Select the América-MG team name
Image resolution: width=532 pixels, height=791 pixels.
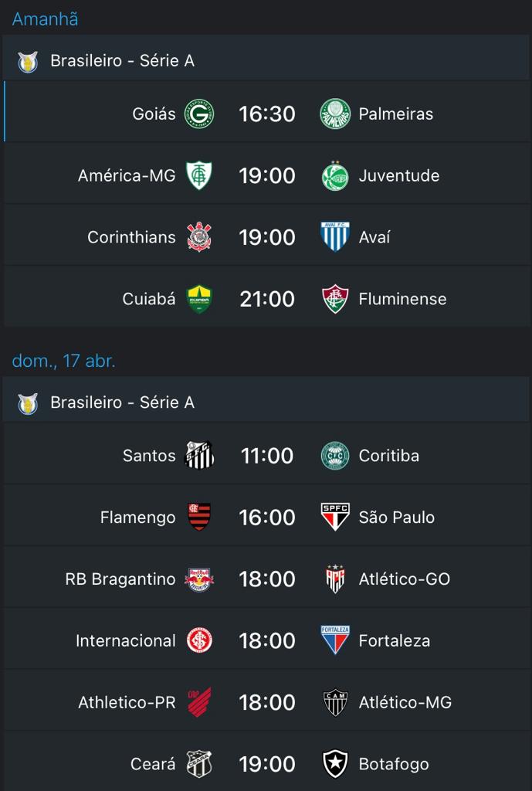click(127, 175)
